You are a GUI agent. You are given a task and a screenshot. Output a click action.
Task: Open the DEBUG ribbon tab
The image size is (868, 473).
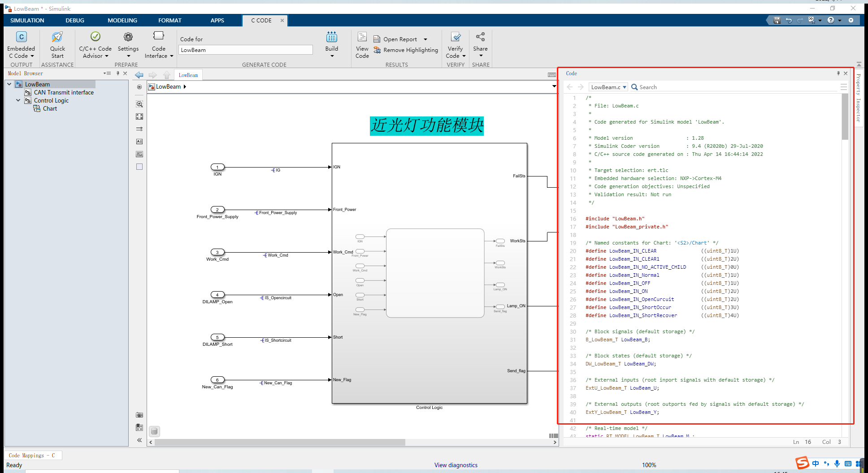tap(74, 20)
